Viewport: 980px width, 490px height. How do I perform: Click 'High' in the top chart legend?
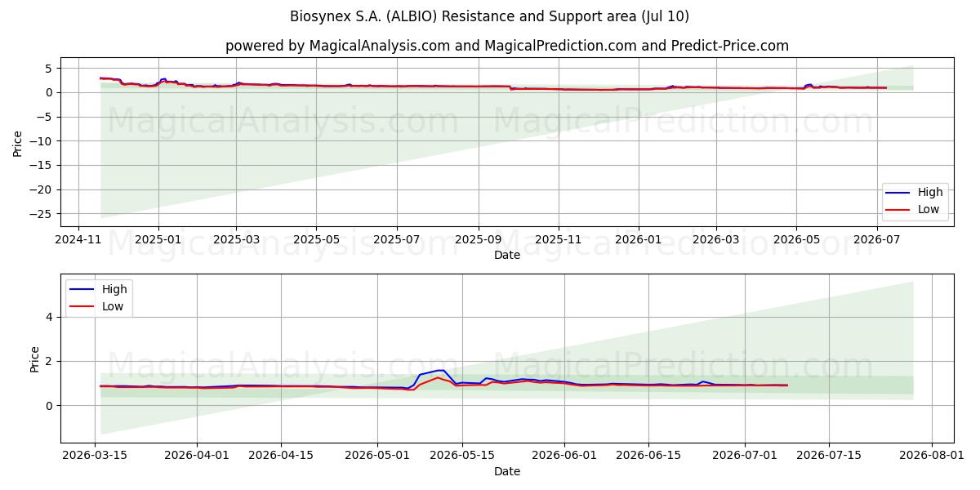coord(929,193)
